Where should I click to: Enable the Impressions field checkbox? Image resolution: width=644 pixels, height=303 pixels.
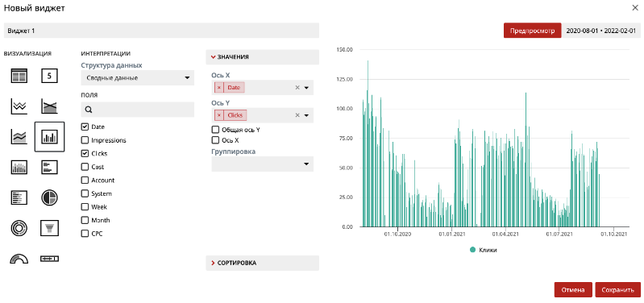[85, 140]
